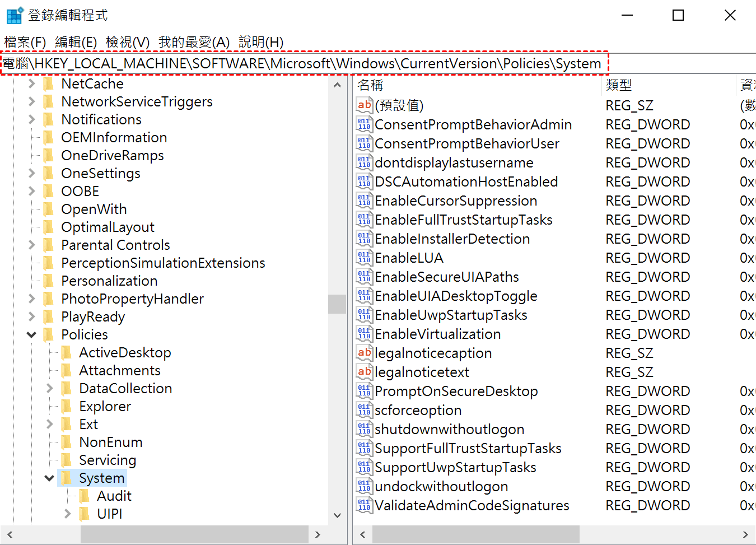The width and height of the screenshot is (756, 545).
Task: Click the ValidateAdminCodeSignatures DWORD icon
Action: [x=364, y=505]
